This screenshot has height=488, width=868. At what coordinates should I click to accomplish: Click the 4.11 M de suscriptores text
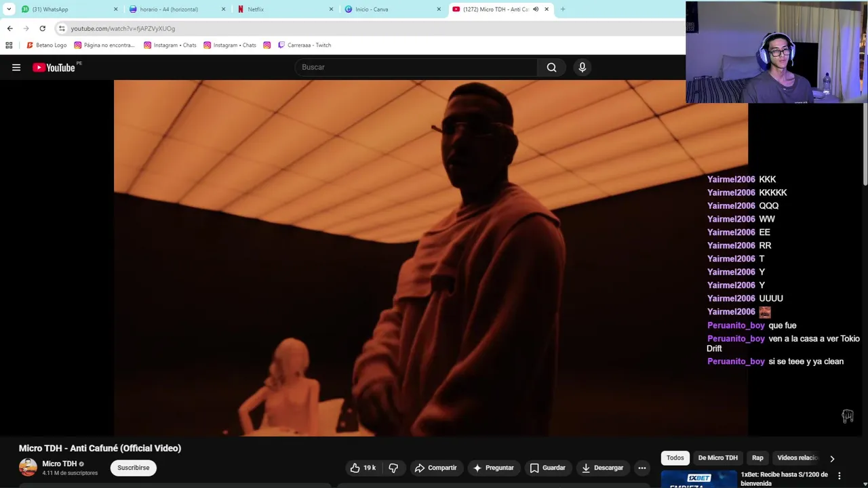pyautogui.click(x=70, y=473)
